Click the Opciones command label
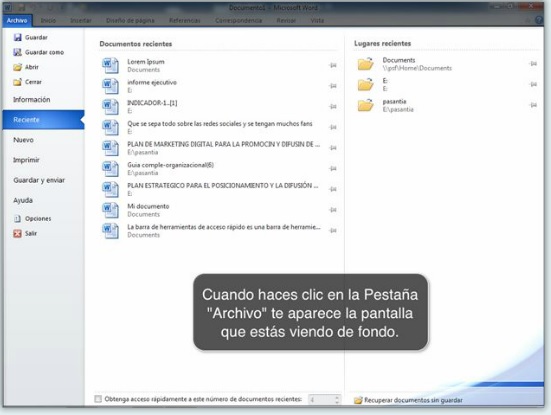551x415 pixels. pyautogui.click(x=38, y=219)
